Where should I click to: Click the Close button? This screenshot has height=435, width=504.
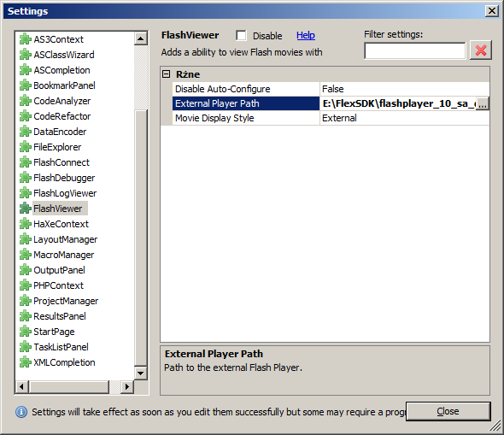click(x=448, y=411)
